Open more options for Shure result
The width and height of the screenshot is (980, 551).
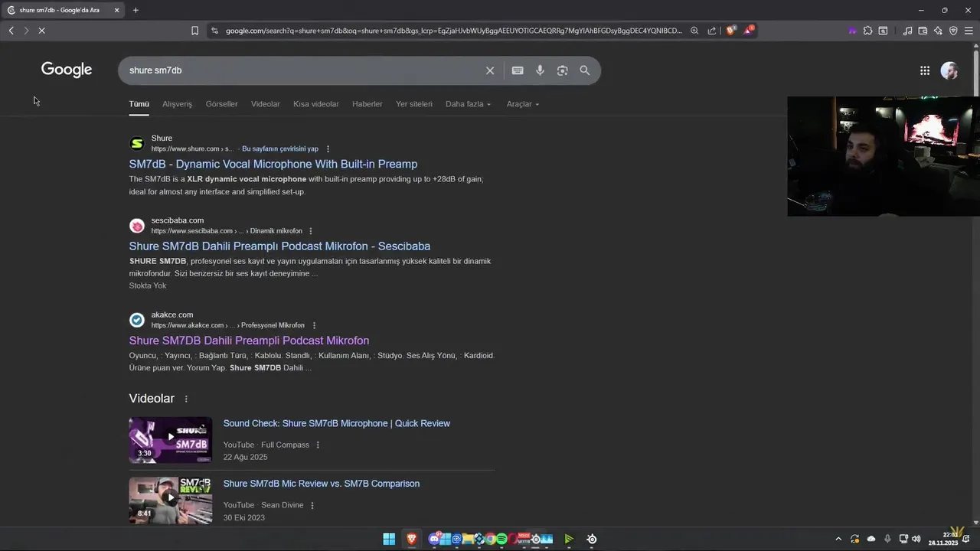(328, 149)
